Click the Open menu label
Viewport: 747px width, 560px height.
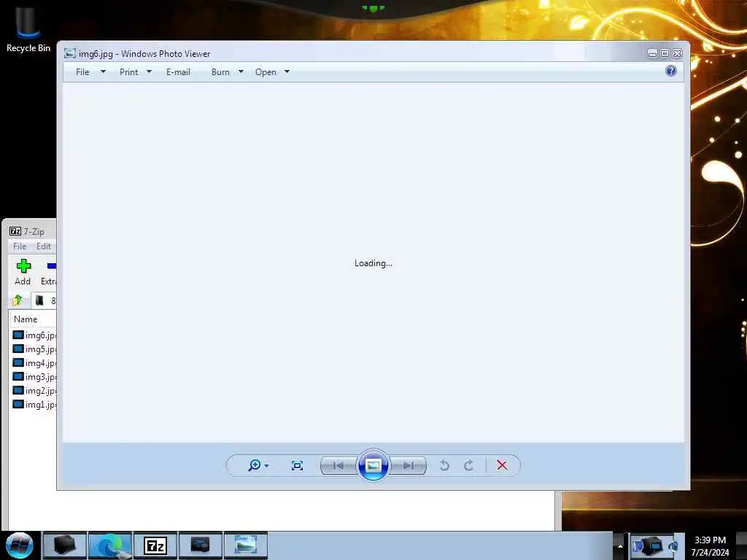point(266,72)
